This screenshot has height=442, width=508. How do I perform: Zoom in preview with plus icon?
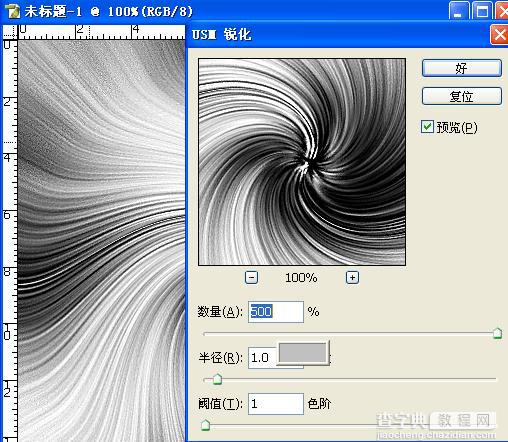[352, 277]
